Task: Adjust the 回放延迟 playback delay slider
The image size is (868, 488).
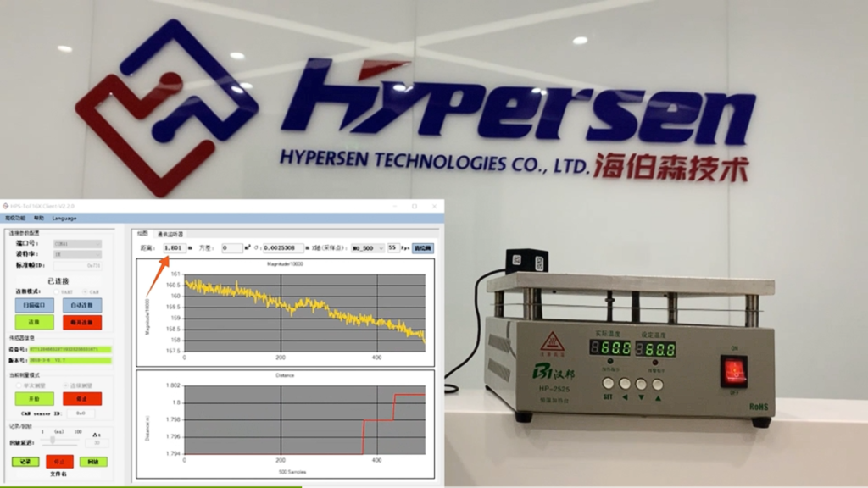Action: [53, 441]
